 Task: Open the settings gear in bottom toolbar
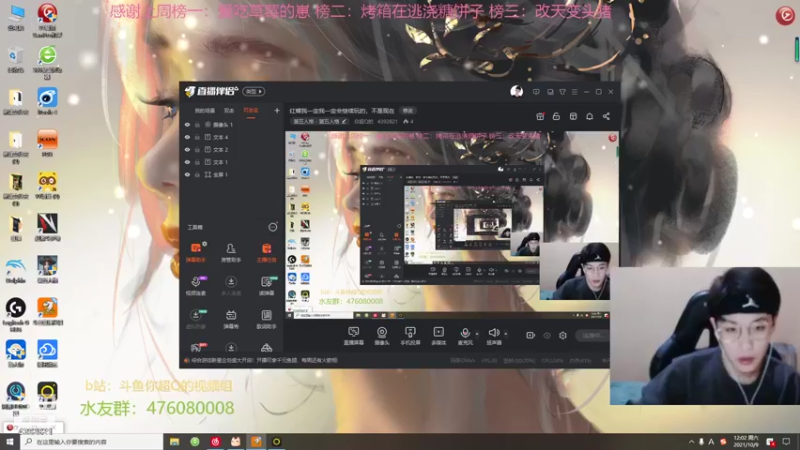(x=563, y=335)
